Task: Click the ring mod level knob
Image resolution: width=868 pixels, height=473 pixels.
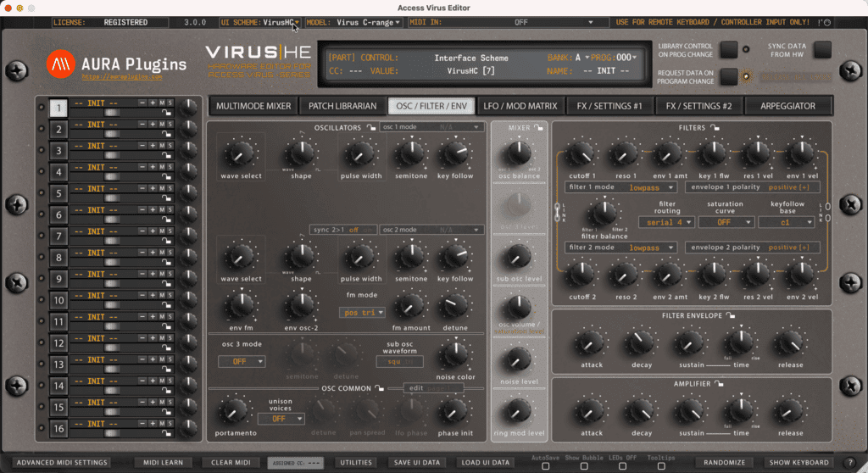Action: pyautogui.click(x=518, y=411)
